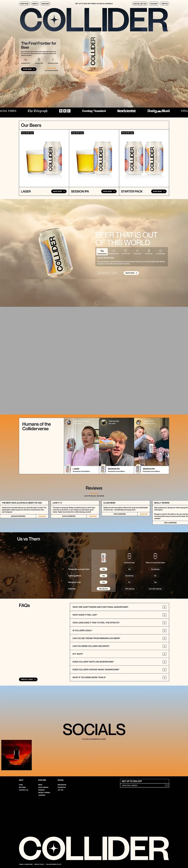The width and height of the screenshot is (188, 868).
Task: Open the Socials post thumbnail image
Action: point(17,755)
